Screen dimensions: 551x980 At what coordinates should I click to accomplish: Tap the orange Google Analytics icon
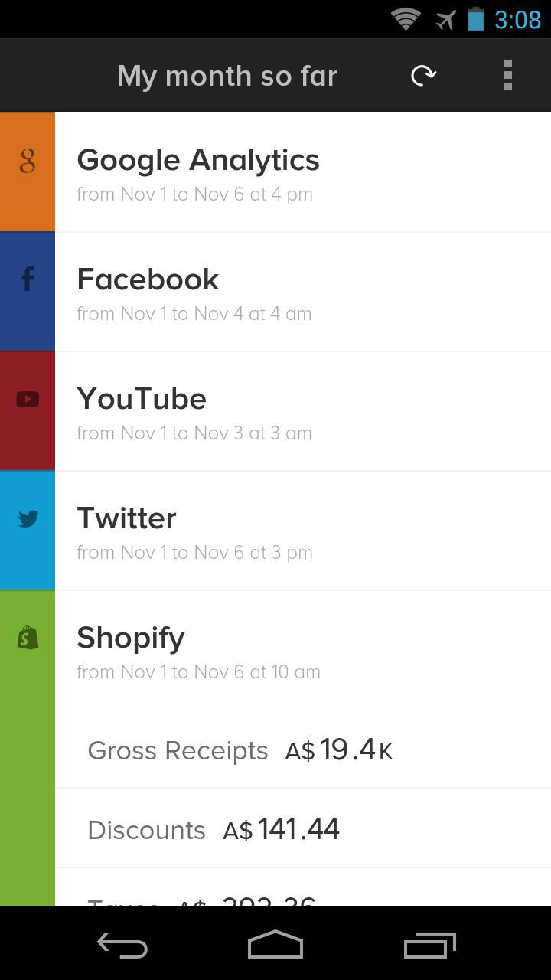click(28, 161)
